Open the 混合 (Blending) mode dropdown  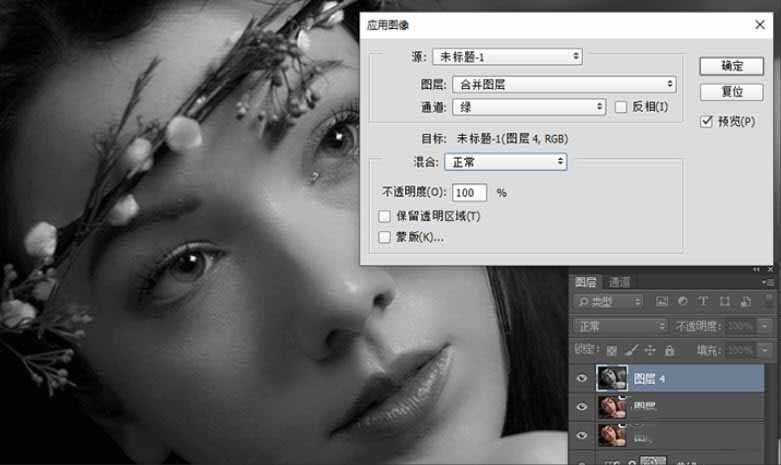[x=507, y=161]
